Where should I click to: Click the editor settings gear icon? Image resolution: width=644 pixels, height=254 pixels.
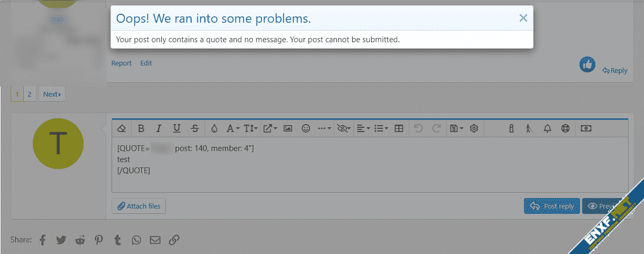[x=474, y=128]
